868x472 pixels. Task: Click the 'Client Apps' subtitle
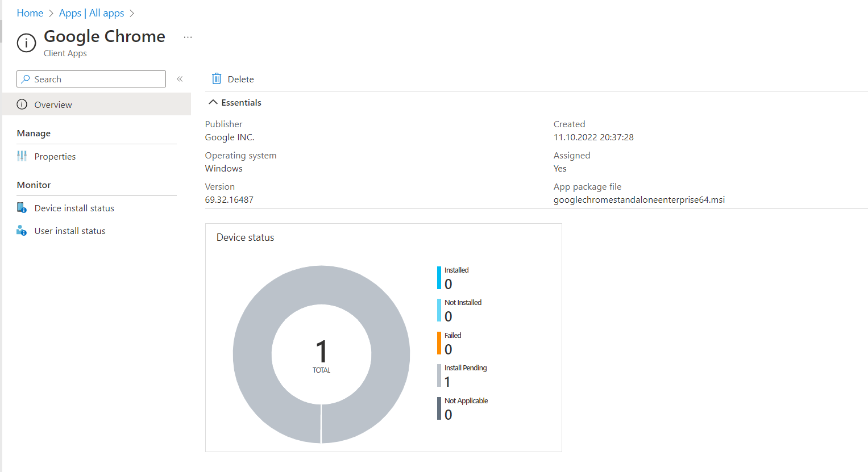pyautogui.click(x=65, y=53)
